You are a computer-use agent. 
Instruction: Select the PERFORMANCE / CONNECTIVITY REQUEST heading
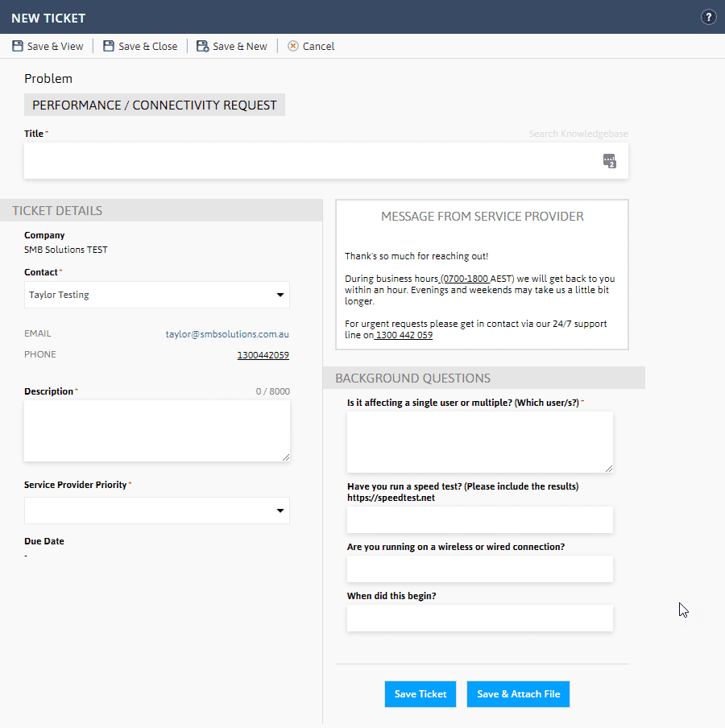pos(154,105)
